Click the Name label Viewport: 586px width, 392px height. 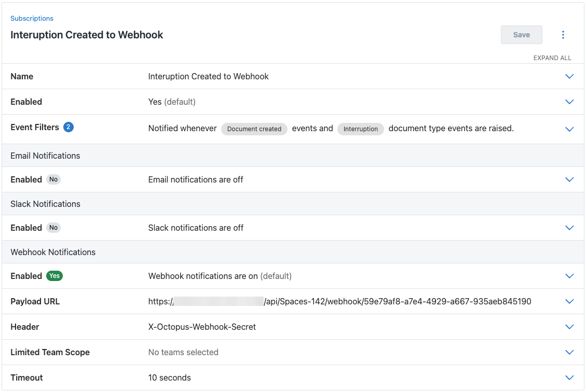(22, 77)
